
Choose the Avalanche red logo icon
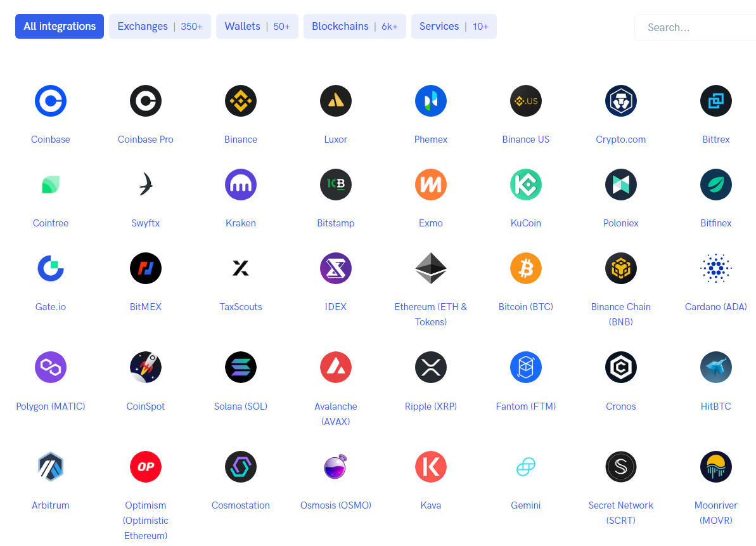coord(336,367)
